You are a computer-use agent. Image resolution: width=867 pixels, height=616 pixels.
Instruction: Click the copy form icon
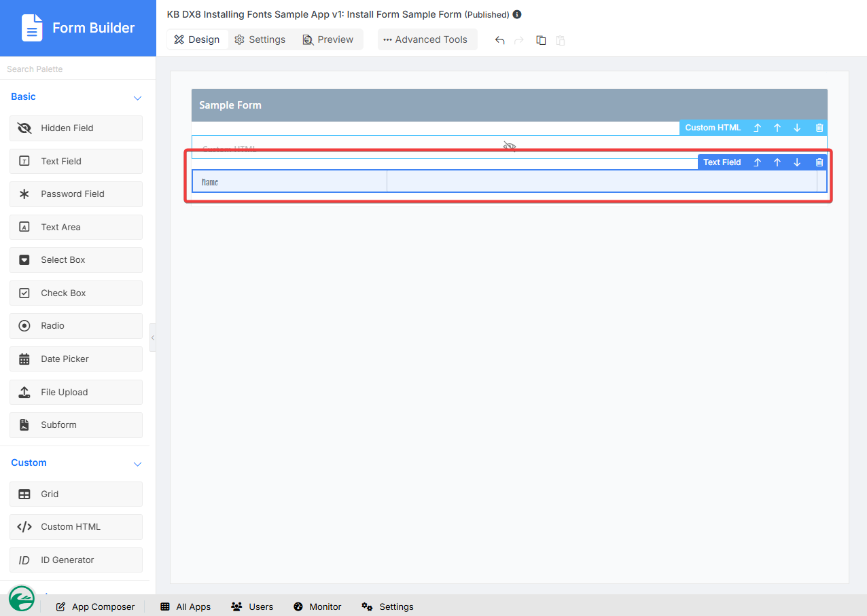pyautogui.click(x=541, y=40)
